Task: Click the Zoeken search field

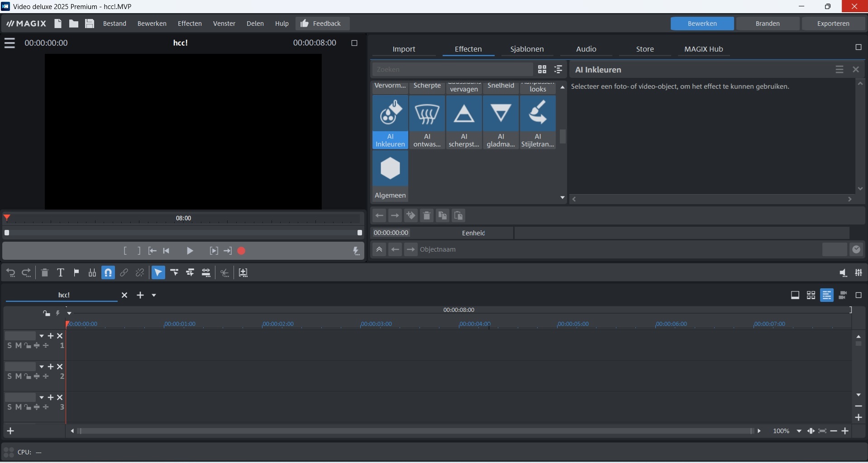Action: pos(452,69)
